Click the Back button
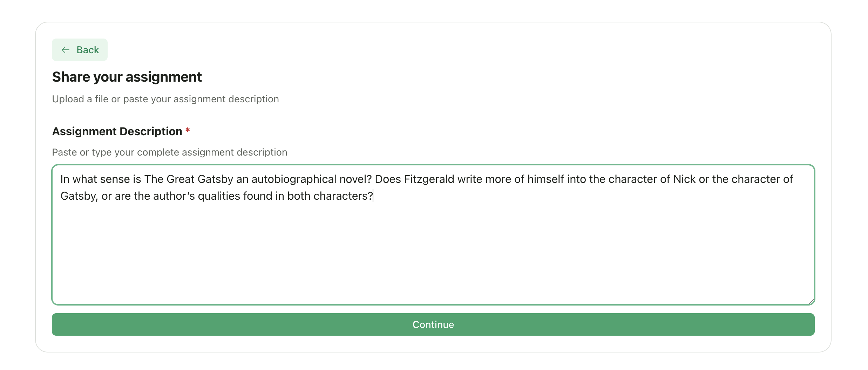This screenshot has height=370, width=868. pos(80,49)
